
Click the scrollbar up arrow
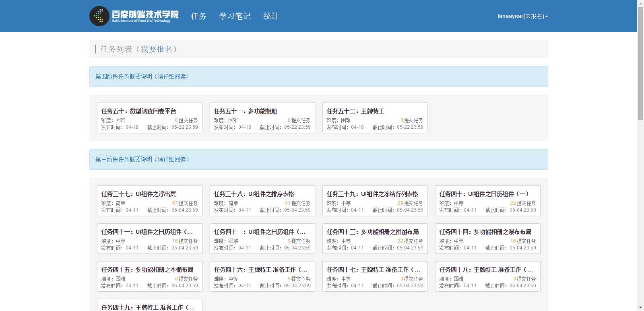[x=641, y=3]
